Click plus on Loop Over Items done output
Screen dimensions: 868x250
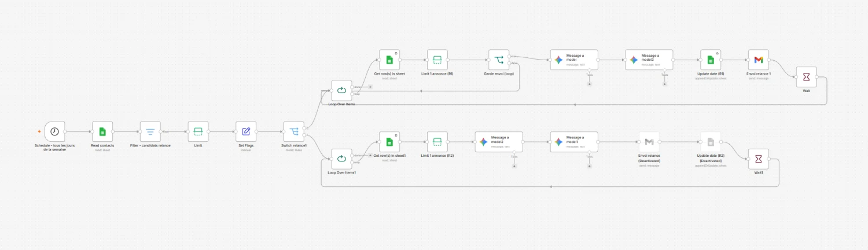(x=370, y=87)
